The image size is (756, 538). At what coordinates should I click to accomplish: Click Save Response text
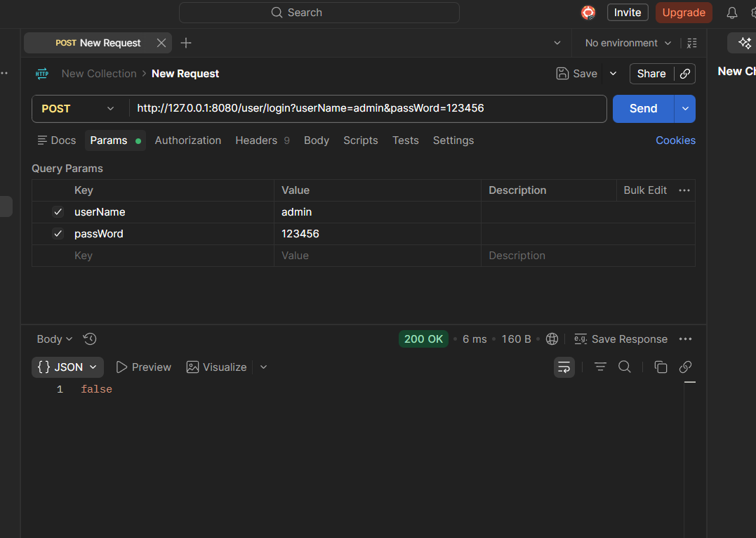pyautogui.click(x=630, y=339)
